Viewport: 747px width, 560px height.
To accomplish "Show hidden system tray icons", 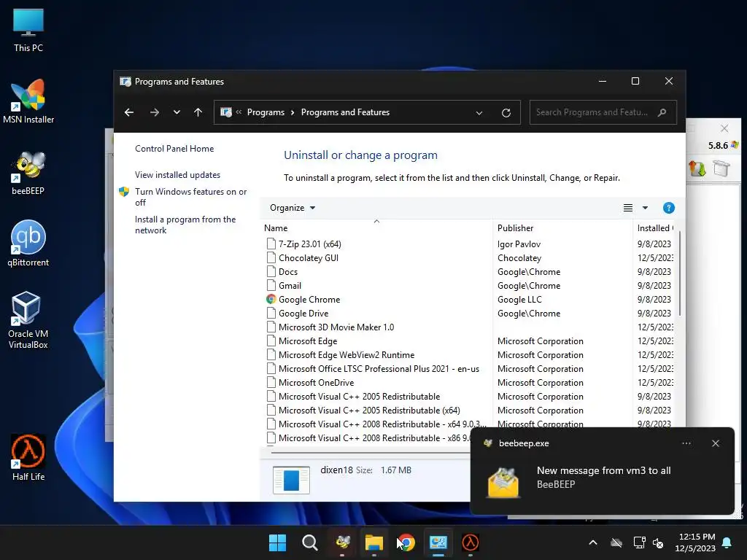I will pyautogui.click(x=592, y=542).
